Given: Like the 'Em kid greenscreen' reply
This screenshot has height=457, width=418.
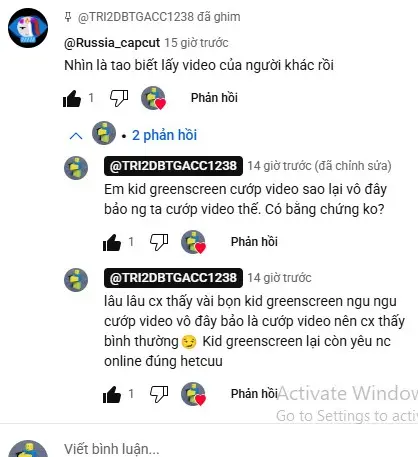Looking at the screenshot, I should [x=112, y=242].
